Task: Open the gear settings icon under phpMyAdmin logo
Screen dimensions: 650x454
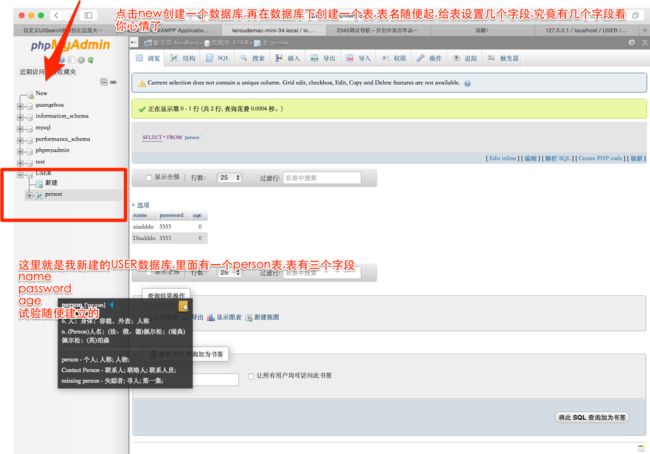Action: (x=81, y=61)
